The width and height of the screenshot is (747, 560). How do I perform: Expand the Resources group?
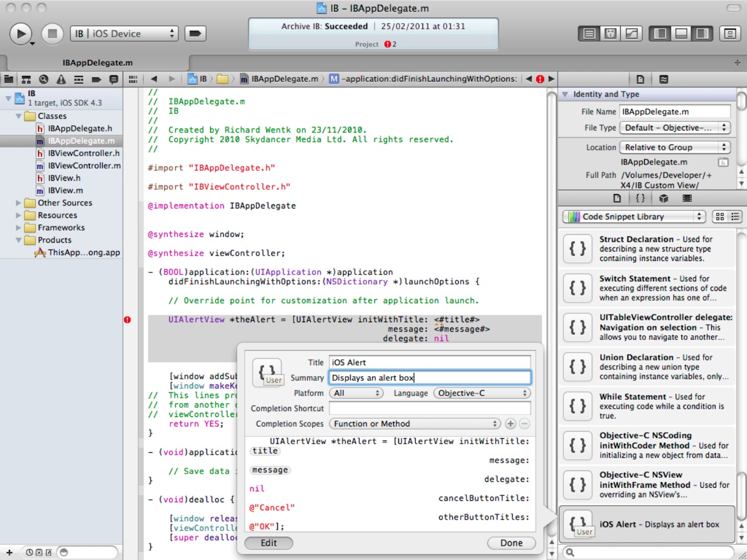(19, 215)
